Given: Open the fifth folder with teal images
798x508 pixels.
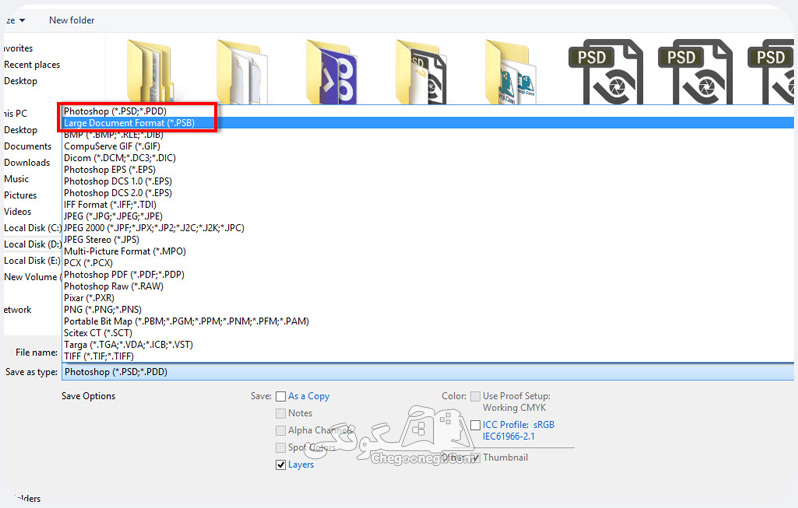Looking at the screenshot, I should tap(510, 71).
